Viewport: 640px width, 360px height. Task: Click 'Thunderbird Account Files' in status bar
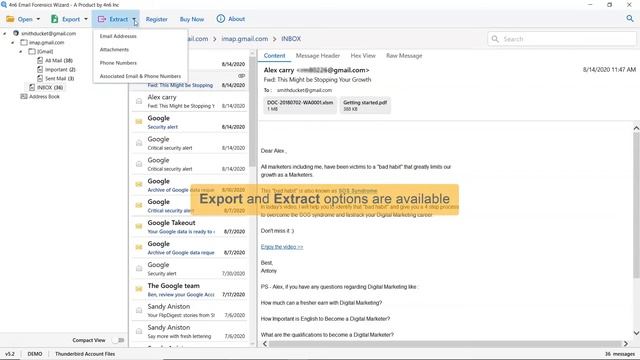(85, 354)
